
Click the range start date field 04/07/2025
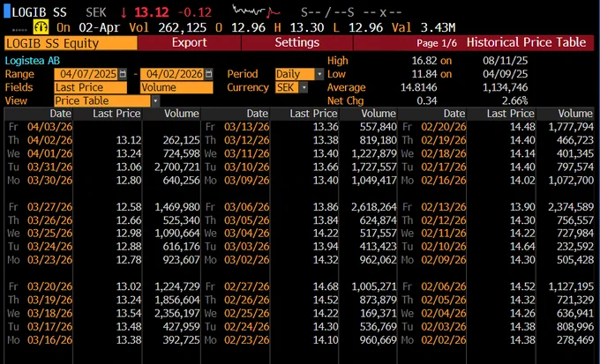(86, 74)
